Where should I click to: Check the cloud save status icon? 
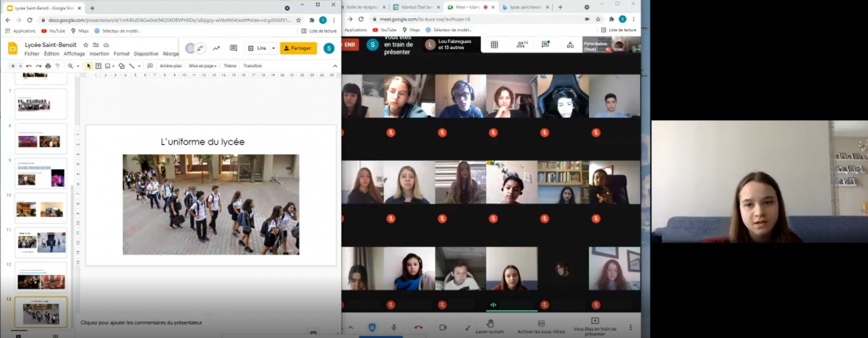coord(106,44)
